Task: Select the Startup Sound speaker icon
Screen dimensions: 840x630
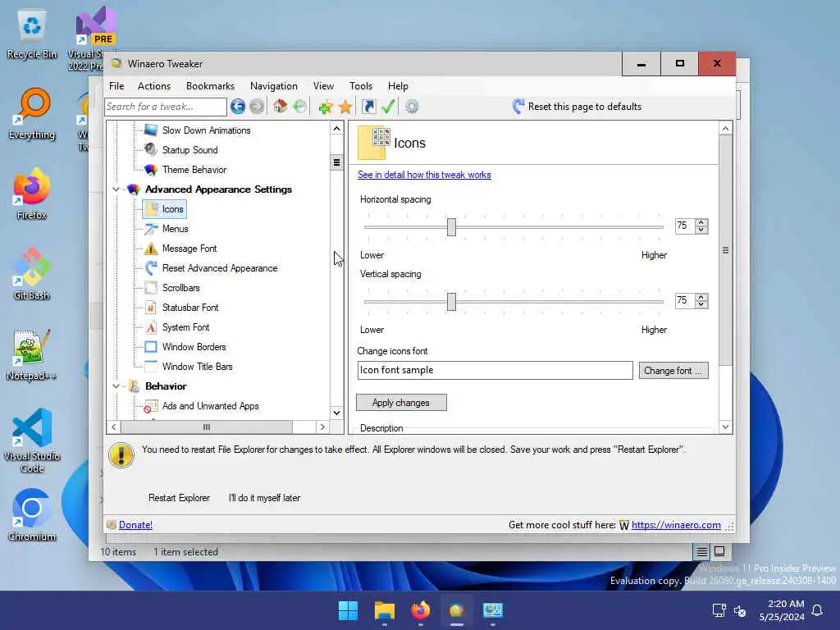Action: [151, 150]
